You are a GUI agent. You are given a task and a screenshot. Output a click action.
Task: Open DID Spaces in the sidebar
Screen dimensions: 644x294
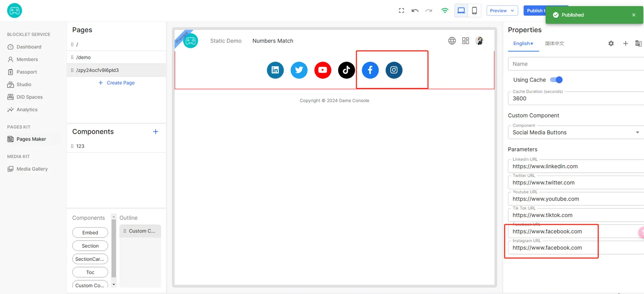pyautogui.click(x=29, y=97)
